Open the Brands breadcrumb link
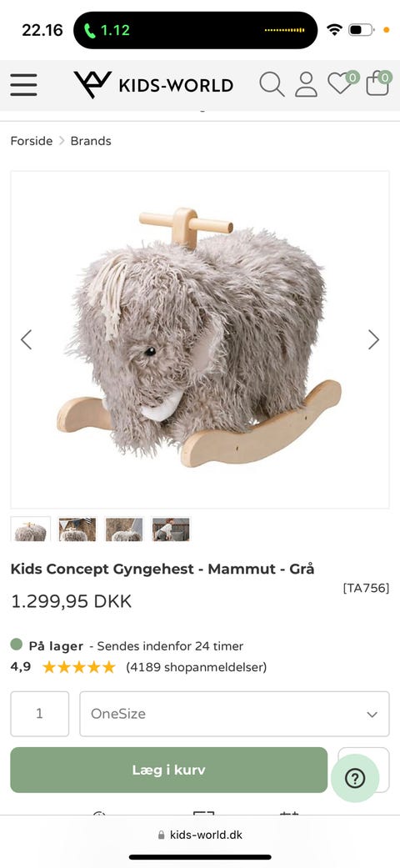Image resolution: width=400 pixels, height=868 pixels. [91, 141]
